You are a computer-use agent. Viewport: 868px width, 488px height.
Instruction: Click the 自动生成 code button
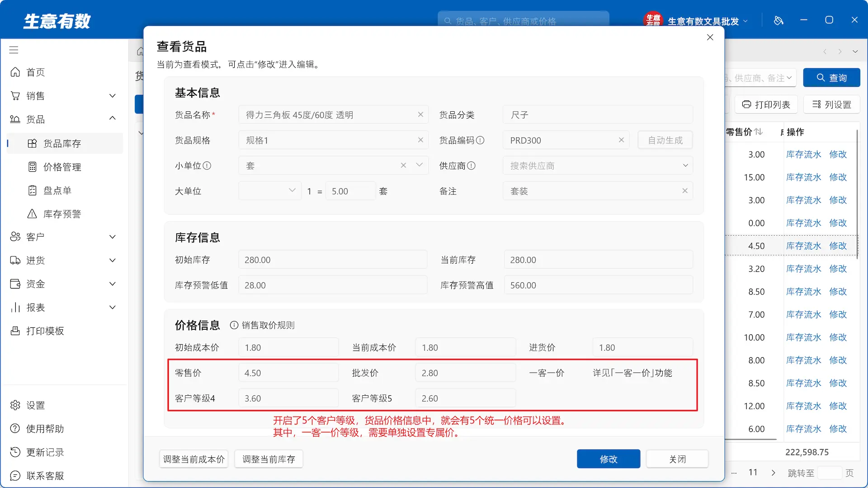665,140
